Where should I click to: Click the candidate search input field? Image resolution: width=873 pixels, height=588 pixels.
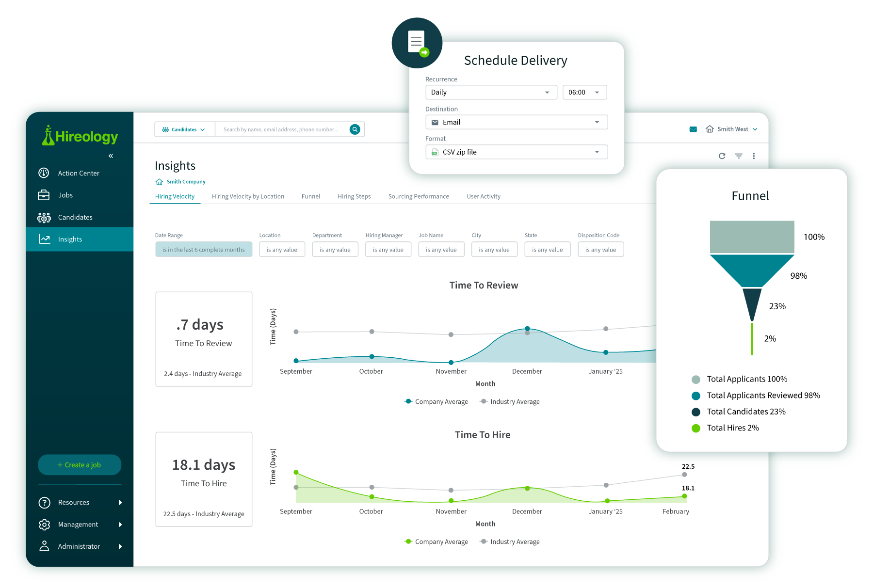(281, 129)
